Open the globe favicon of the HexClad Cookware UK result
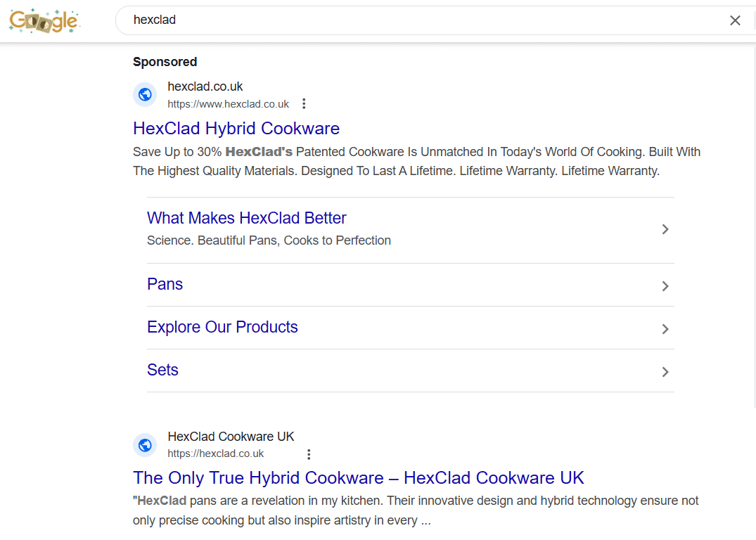 pyautogui.click(x=145, y=444)
